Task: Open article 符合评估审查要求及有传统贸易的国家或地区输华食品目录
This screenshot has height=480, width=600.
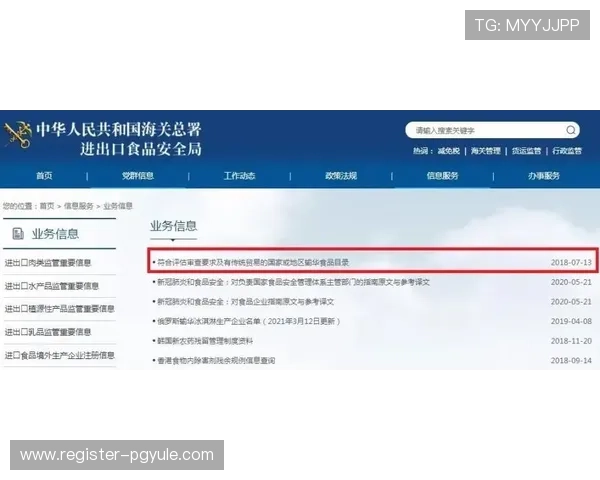Action: [x=253, y=263]
